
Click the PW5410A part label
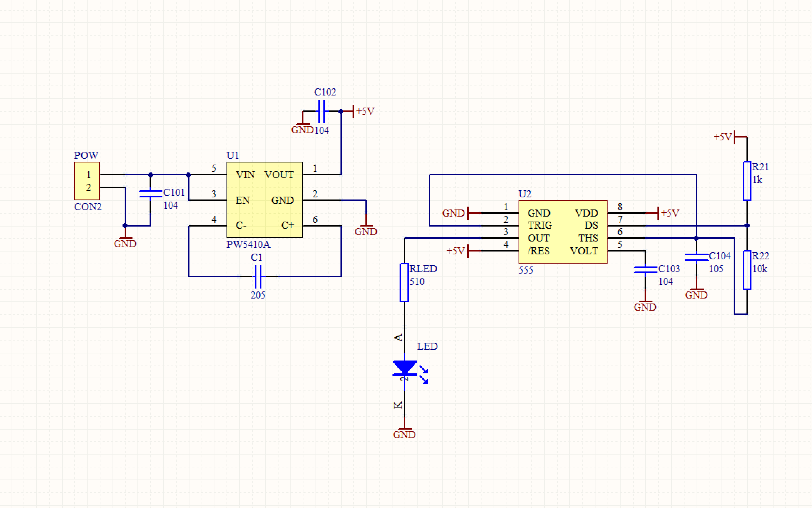[248, 245]
